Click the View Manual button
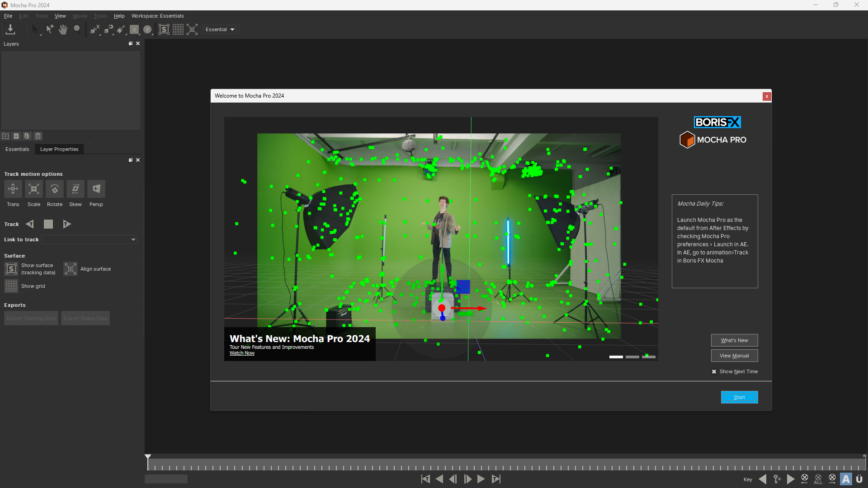868x488 pixels. pos(734,356)
